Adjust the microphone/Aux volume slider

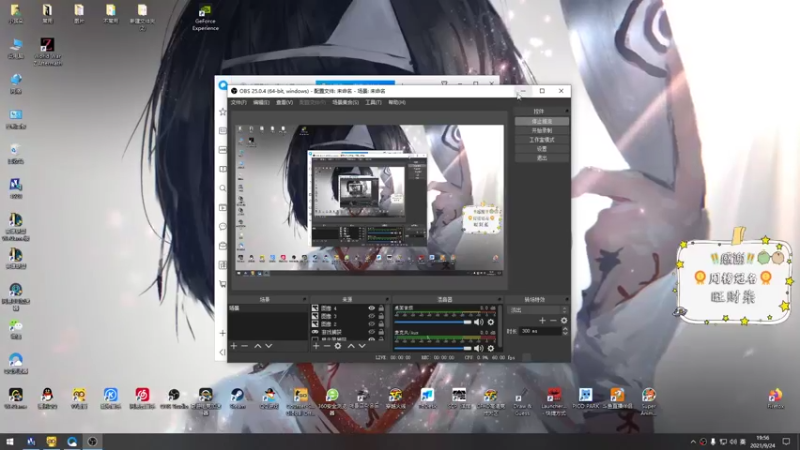click(433, 348)
